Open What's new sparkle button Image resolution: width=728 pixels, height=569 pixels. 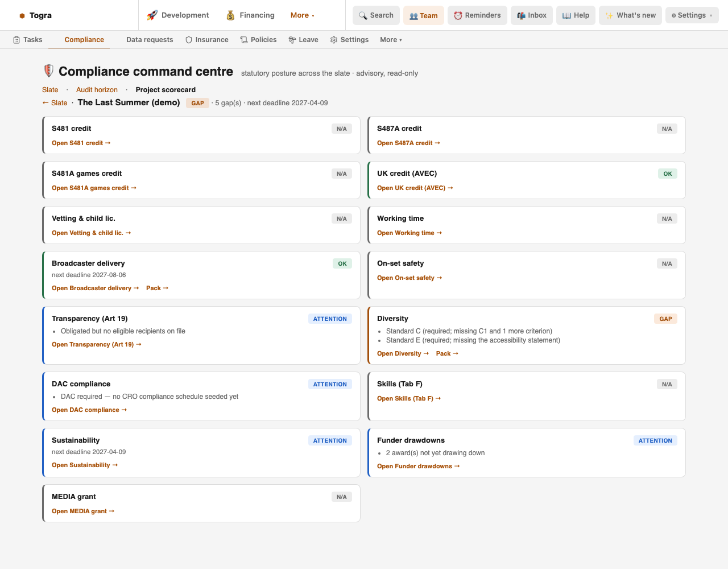tap(630, 15)
